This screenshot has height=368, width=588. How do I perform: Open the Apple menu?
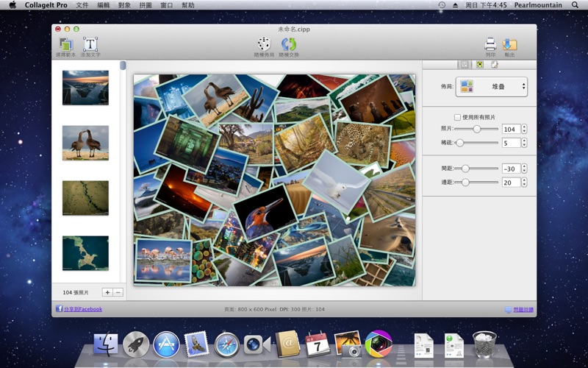pyautogui.click(x=12, y=5)
